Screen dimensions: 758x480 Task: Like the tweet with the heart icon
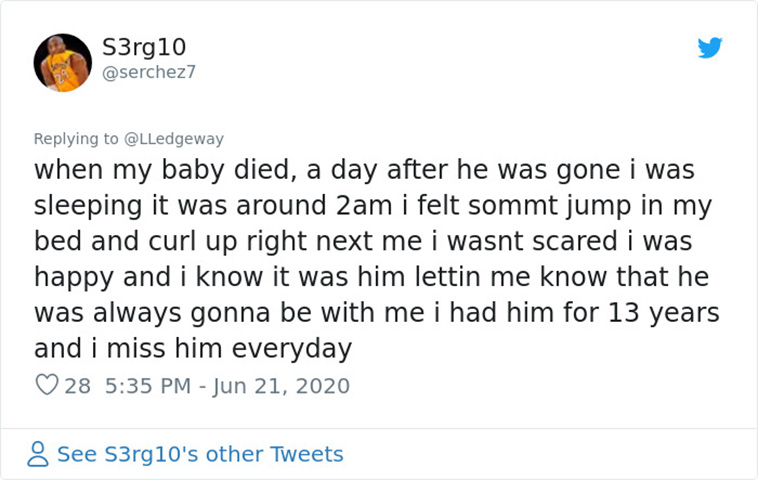click(47, 385)
